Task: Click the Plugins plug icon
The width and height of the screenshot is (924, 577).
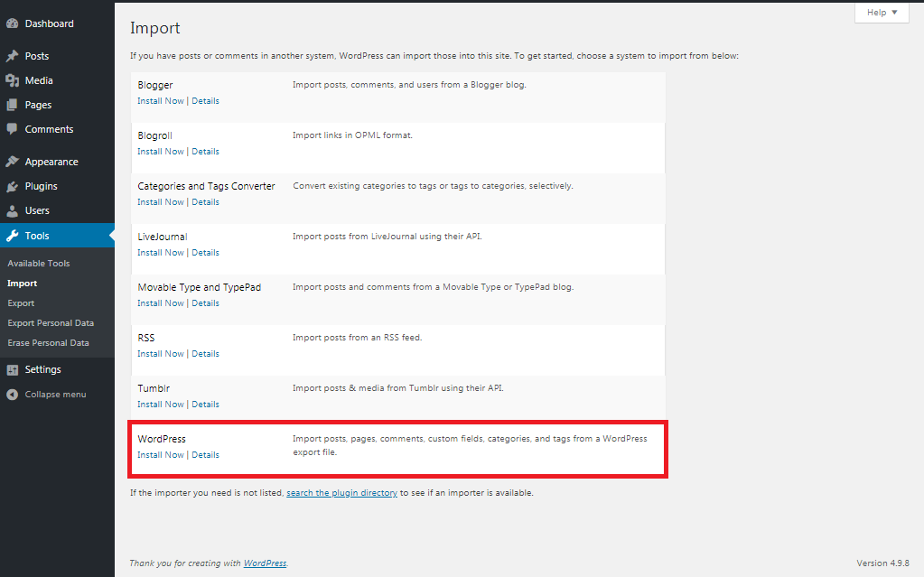Action: (x=13, y=186)
